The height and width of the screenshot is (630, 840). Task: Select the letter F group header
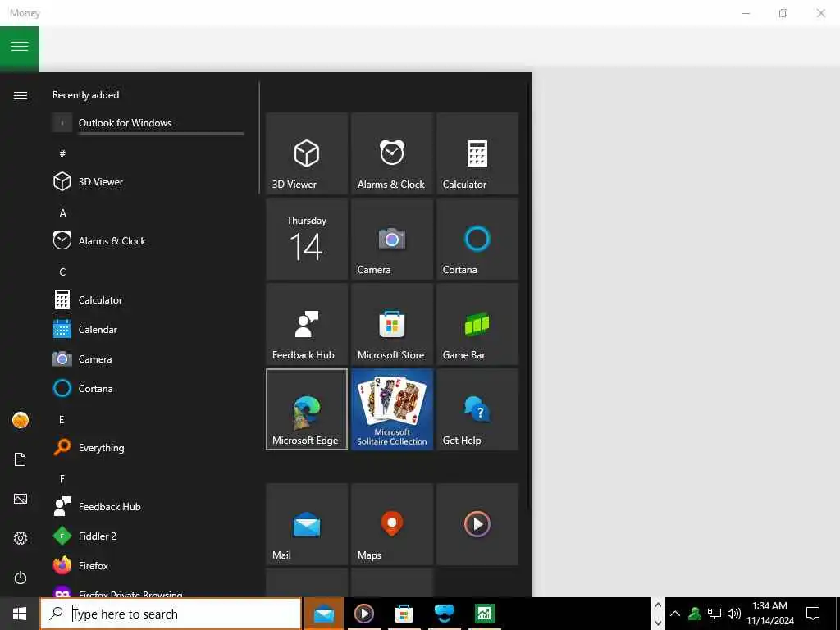click(x=62, y=478)
